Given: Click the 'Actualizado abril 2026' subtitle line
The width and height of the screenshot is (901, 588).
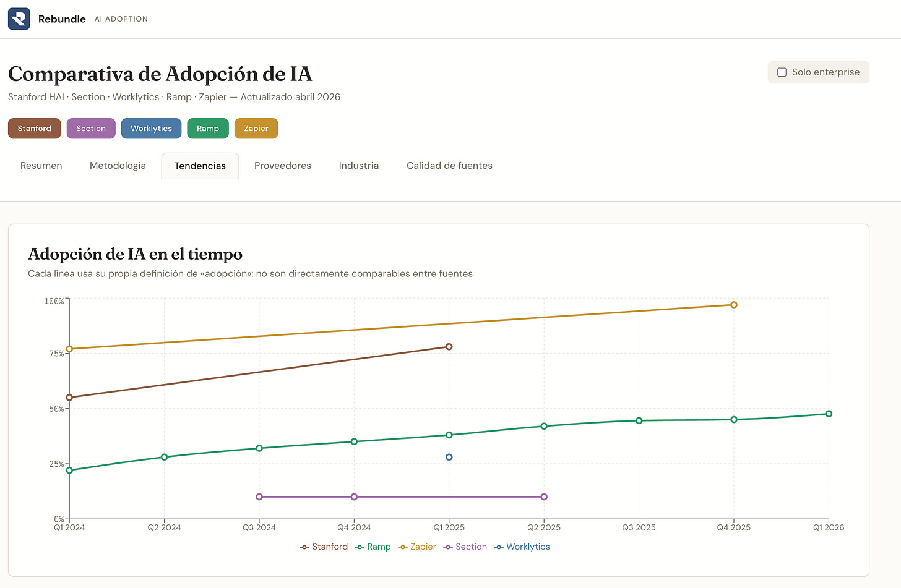Looking at the screenshot, I should [174, 97].
